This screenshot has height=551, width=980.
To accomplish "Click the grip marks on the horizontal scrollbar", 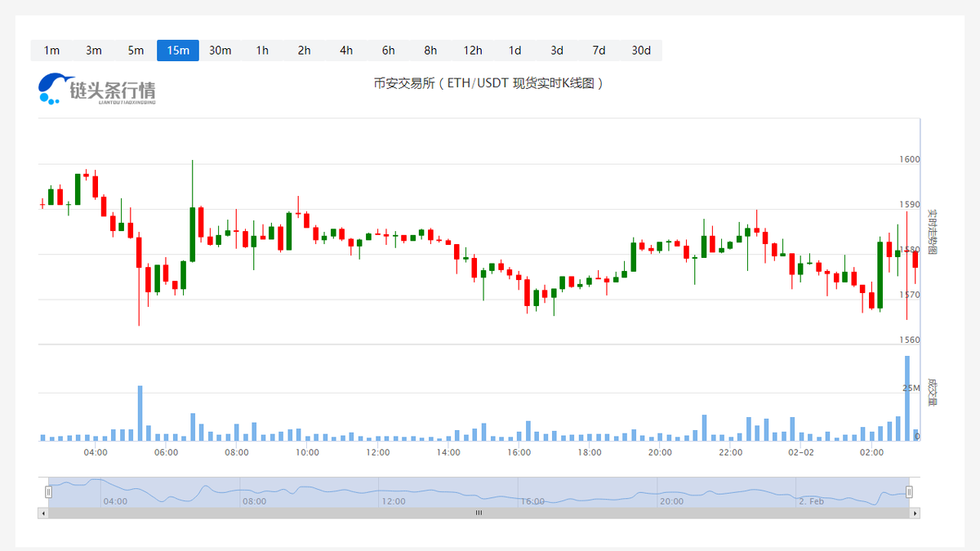I will [478, 513].
